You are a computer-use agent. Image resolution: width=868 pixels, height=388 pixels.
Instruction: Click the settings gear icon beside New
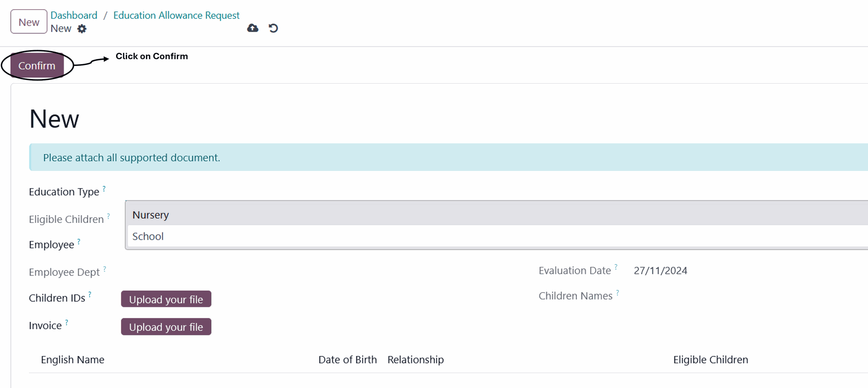point(82,29)
